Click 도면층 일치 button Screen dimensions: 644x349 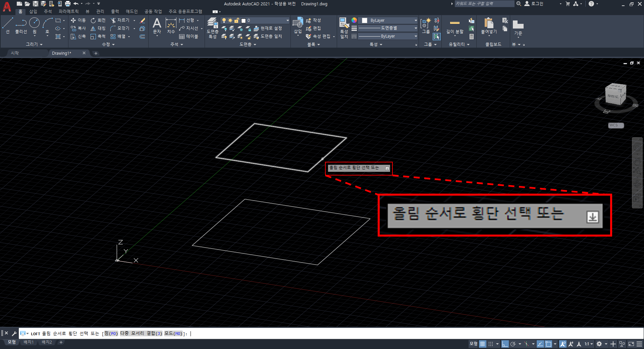[x=268, y=37]
